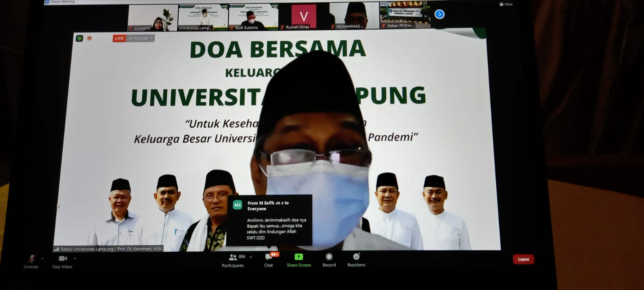Viewport: 644px width, 290px height.
Task: Expand the Participants options arrow
Action: point(251,257)
